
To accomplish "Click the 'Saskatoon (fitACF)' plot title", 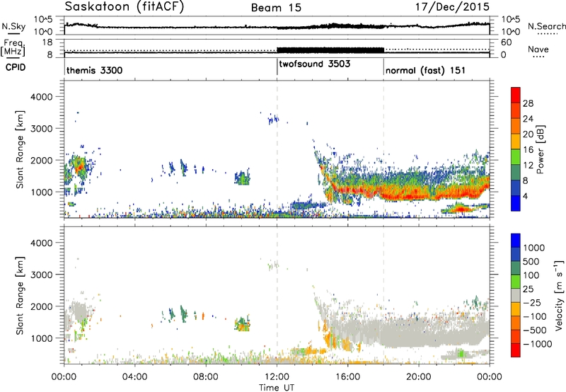I will tap(125, 7).
